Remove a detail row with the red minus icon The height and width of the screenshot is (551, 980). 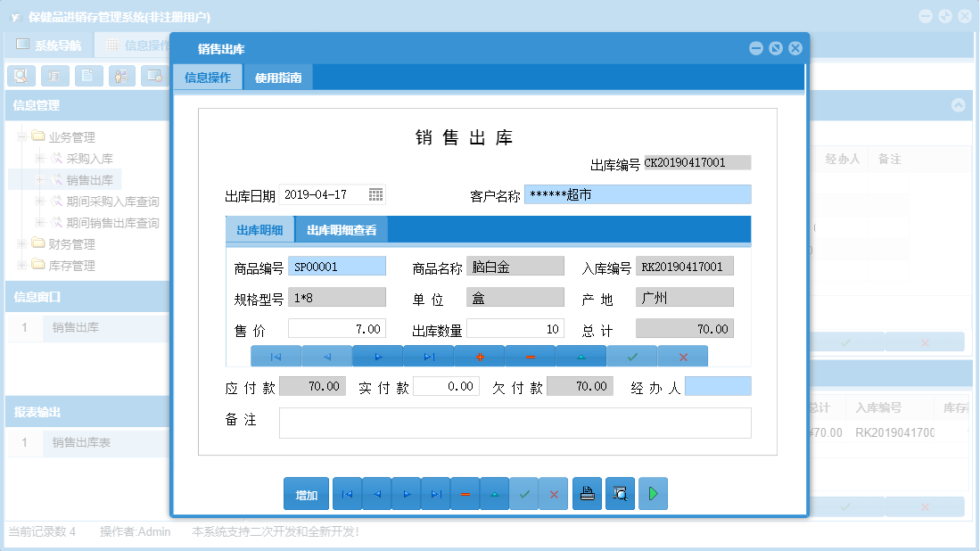tap(531, 355)
